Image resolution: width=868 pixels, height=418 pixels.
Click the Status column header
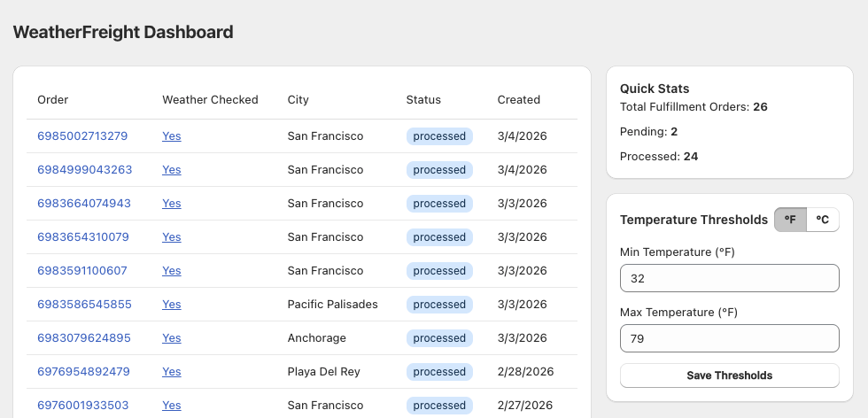(x=423, y=100)
